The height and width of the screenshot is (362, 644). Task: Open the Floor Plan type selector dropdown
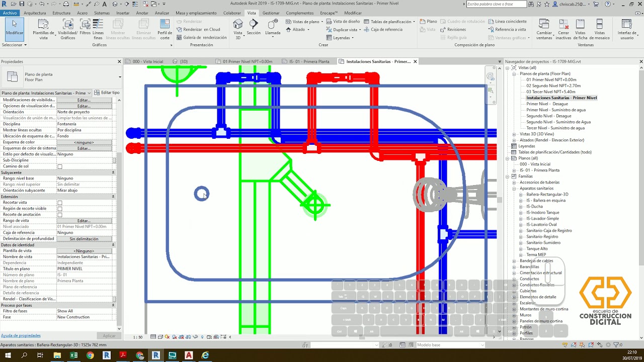click(120, 77)
